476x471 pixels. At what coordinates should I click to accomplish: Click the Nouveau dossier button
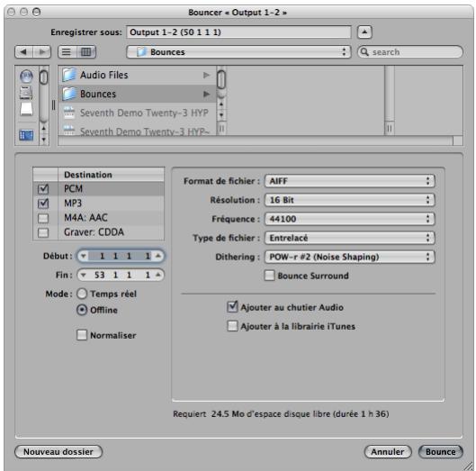[58, 451]
